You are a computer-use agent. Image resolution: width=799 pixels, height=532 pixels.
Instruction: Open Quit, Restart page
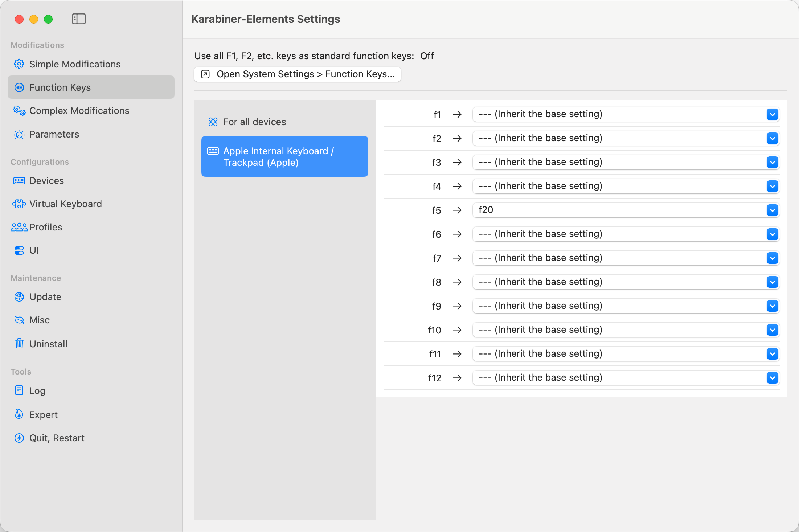click(x=91, y=438)
